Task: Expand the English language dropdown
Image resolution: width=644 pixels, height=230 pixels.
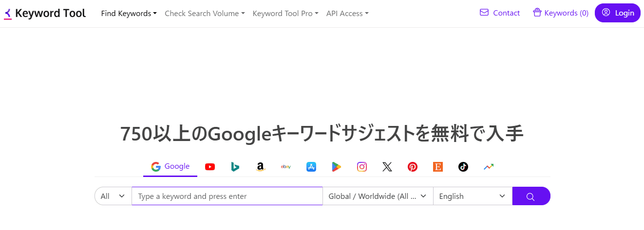Action: (472, 196)
